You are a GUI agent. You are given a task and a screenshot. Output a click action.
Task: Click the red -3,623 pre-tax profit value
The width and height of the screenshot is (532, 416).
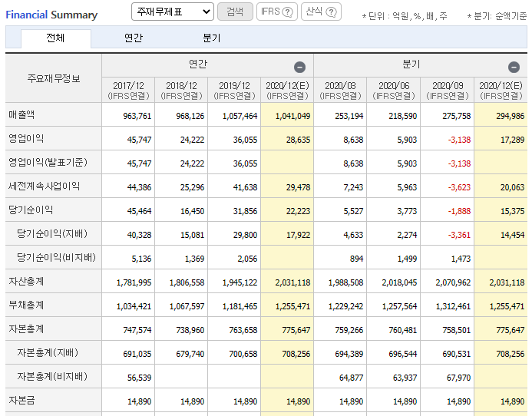click(x=459, y=187)
